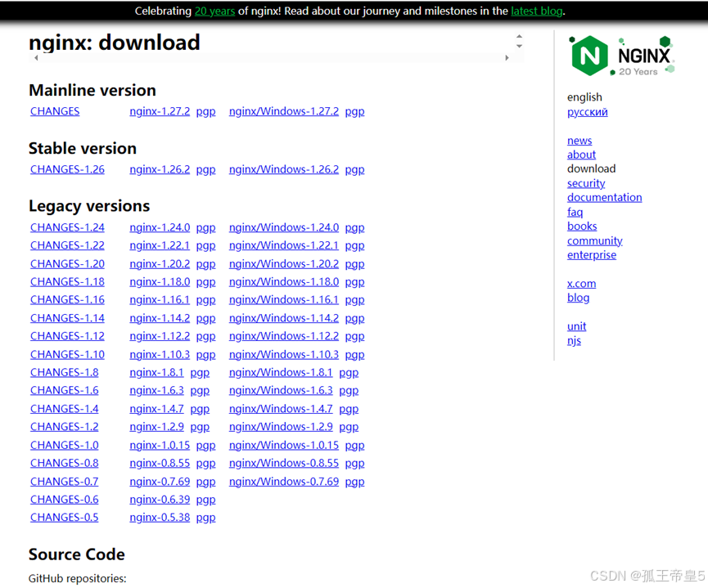Click the NGINX 20 Years logo
This screenshot has width=708, height=588.
click(x=622, y=56)
